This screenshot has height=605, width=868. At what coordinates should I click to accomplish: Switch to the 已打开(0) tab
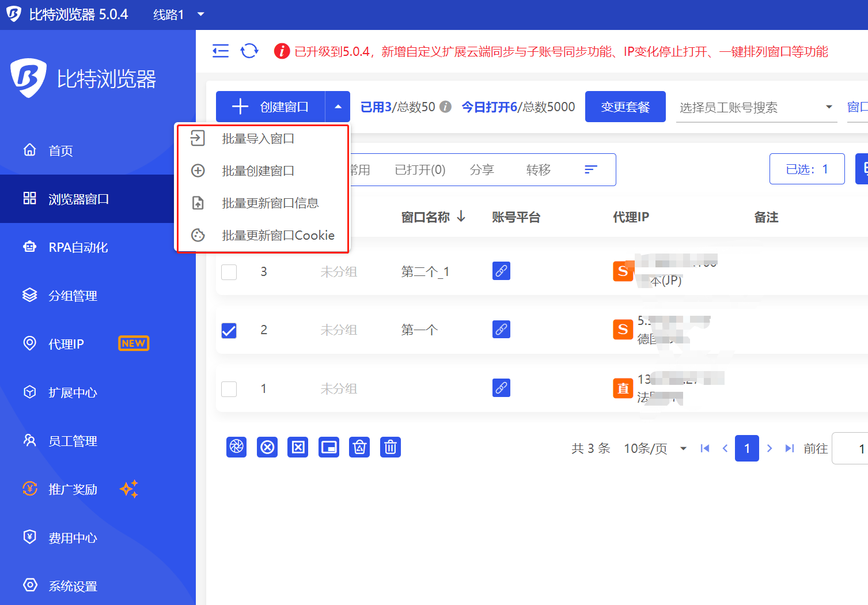click(x=420, y=169)
